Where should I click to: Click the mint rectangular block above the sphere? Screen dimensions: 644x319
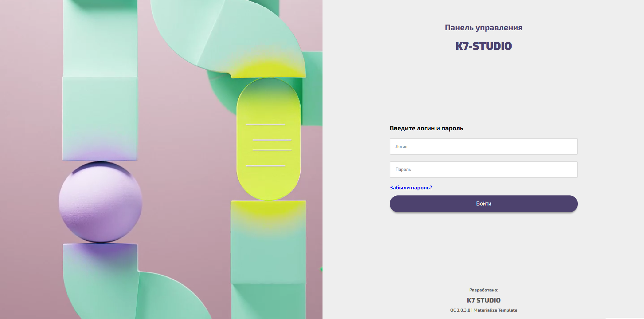coord(100,118)
